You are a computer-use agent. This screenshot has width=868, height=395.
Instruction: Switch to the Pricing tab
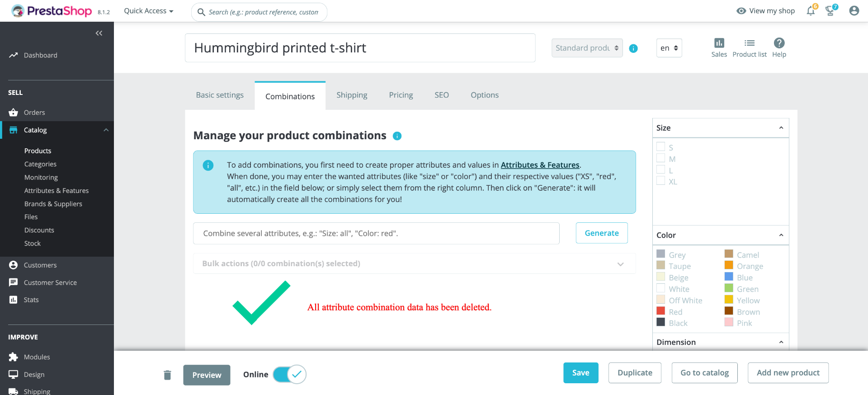401,95
